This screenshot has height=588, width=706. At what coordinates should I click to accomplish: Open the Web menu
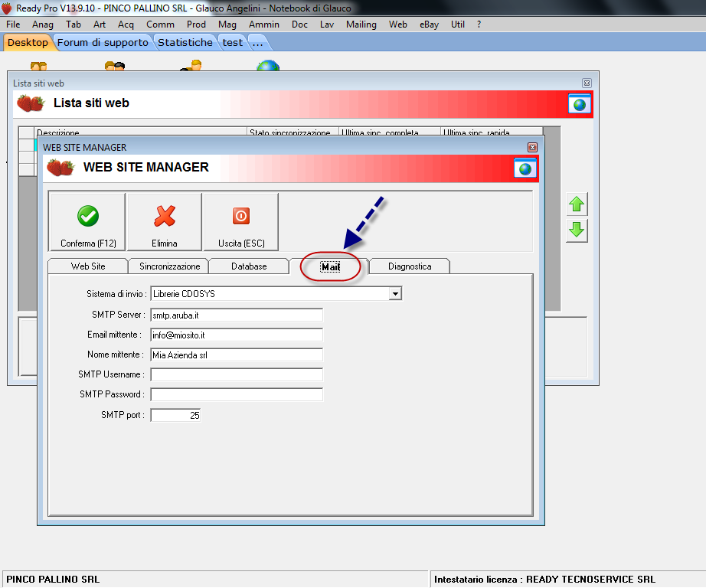tap(398, 24)
